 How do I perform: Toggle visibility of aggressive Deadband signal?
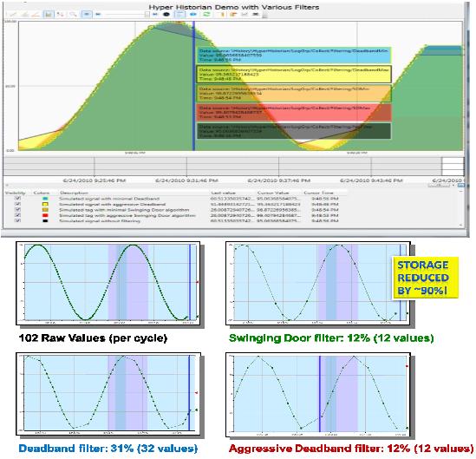17,204
